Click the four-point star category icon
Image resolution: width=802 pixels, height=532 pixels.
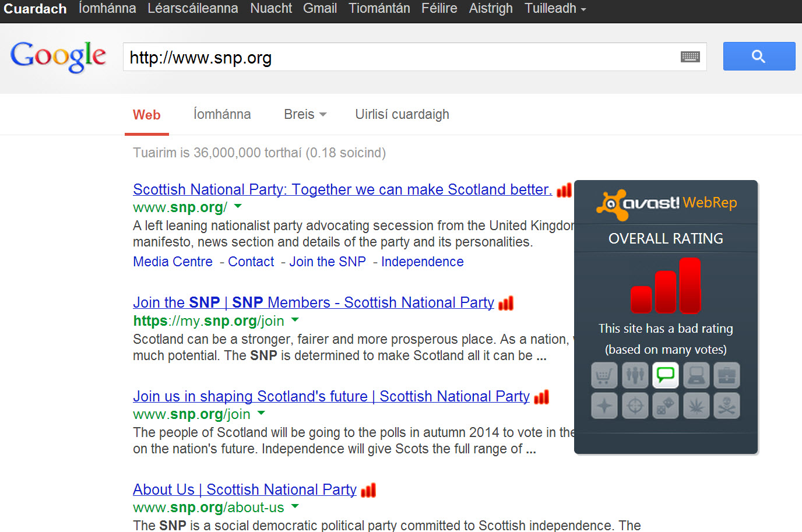pyautogui.click(x=604, y=406)
